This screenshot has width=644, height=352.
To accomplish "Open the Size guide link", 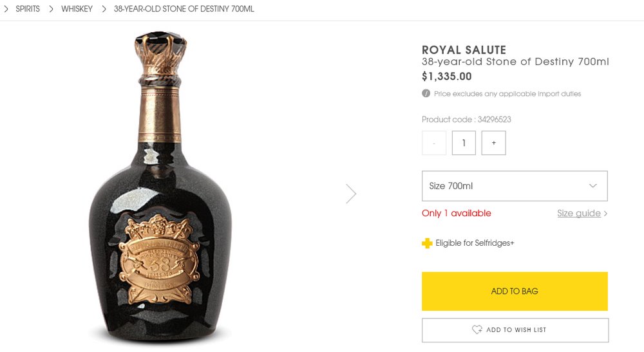I will [578, 214].
